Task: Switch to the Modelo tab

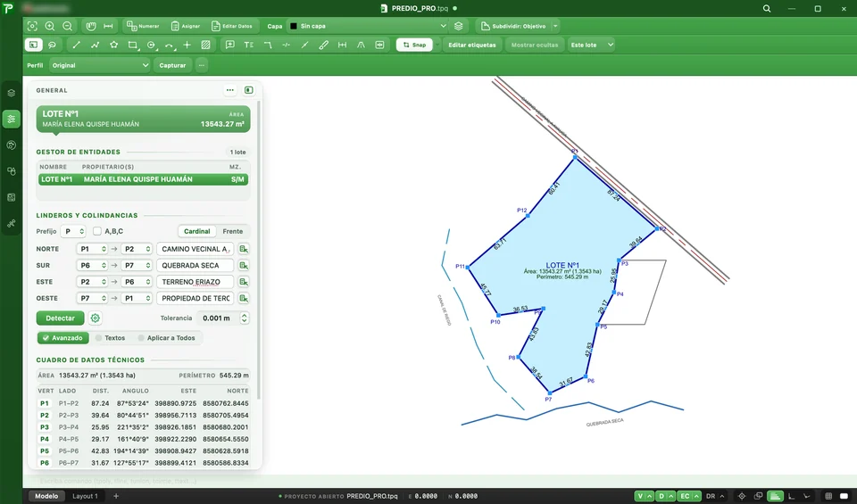Action: pos(46,496)
